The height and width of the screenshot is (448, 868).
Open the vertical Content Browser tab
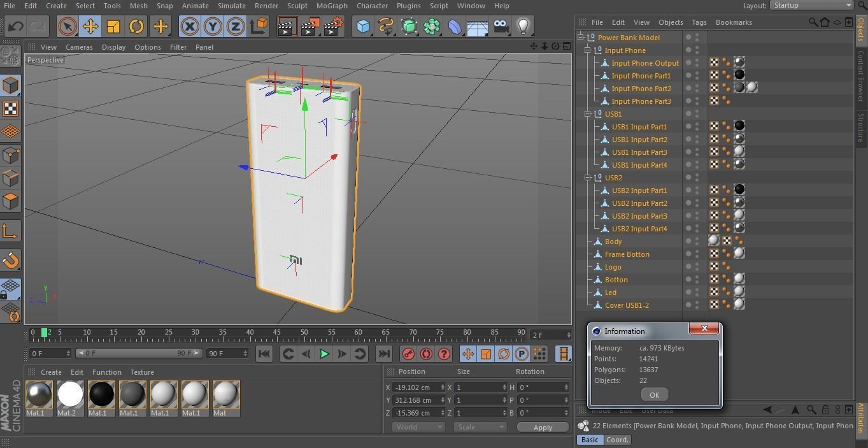860,76
